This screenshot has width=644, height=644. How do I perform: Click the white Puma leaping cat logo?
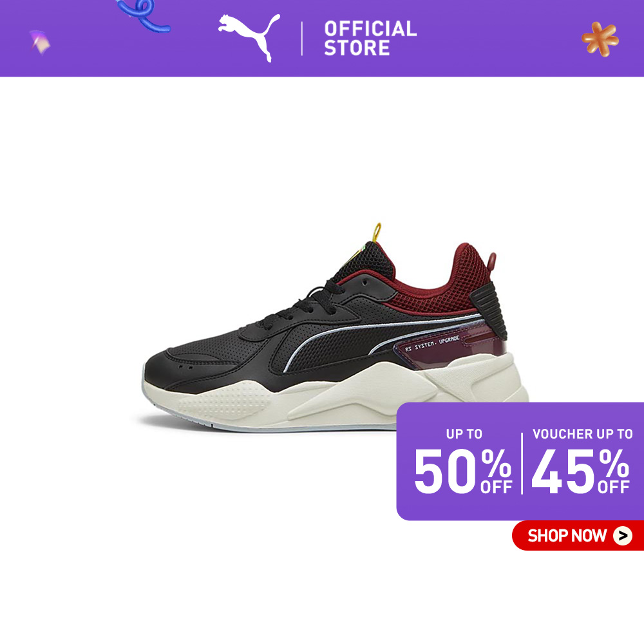(x=249, y=37)
